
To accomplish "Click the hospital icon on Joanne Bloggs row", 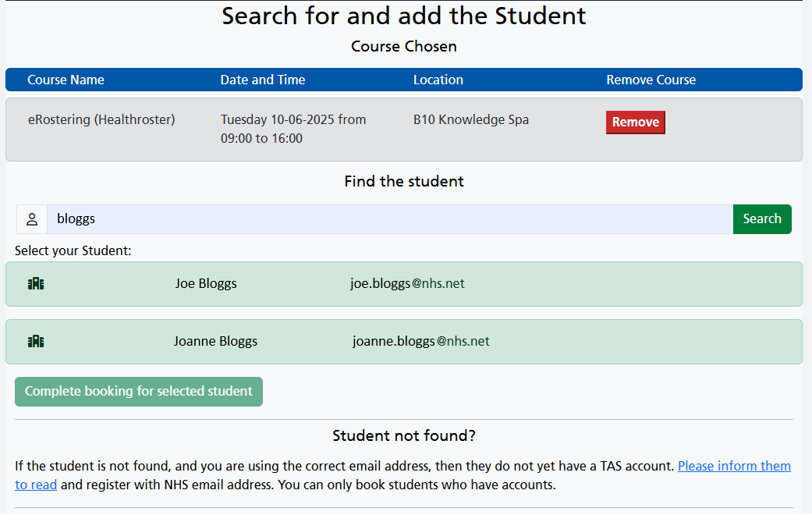I will (x=35, y=341).
